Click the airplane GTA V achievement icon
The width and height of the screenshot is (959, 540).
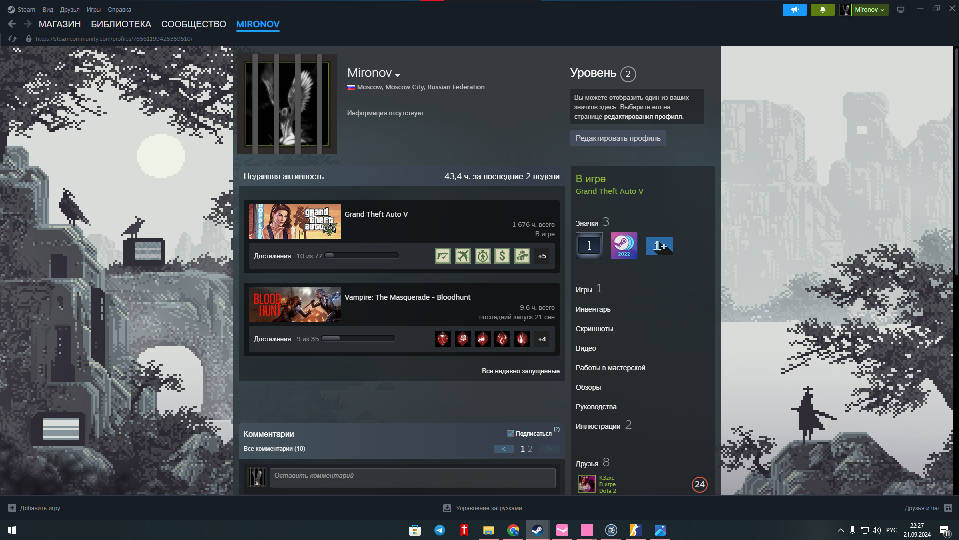pyautogui.click(x=462, y=256)
